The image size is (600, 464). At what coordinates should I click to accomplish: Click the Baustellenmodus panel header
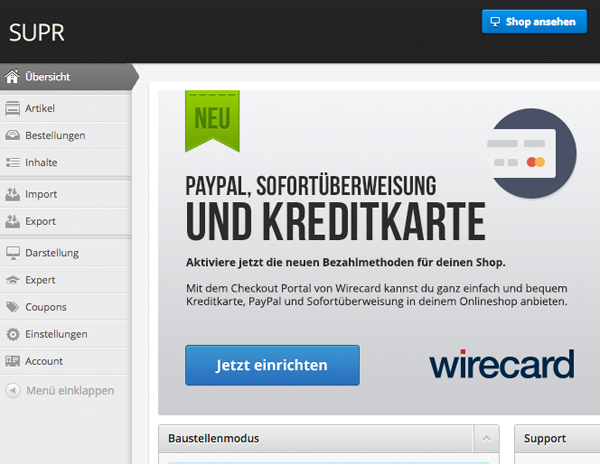[329, 438]
